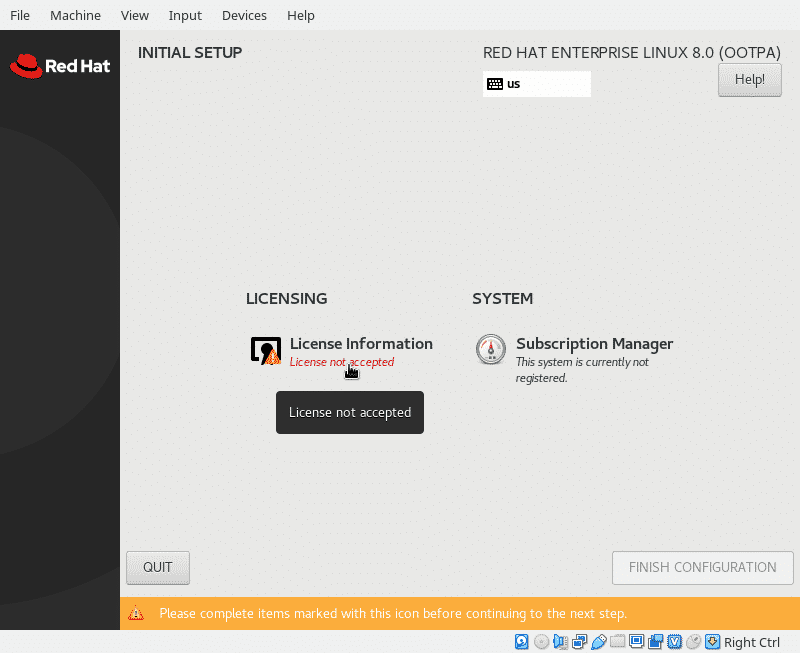Click VirtualBox hard disk activity icon
The image size is (800, 653).
(521, 641)
